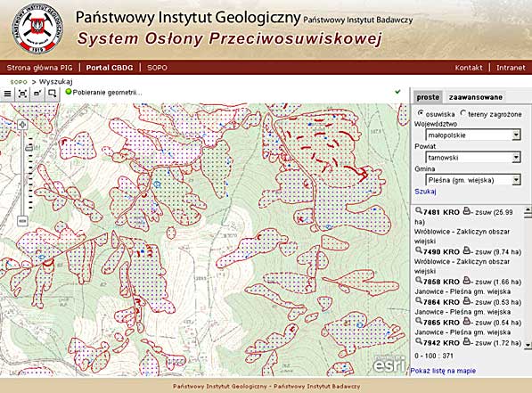
Task: Select the third map toolbar tool
Action: (37, 94)
